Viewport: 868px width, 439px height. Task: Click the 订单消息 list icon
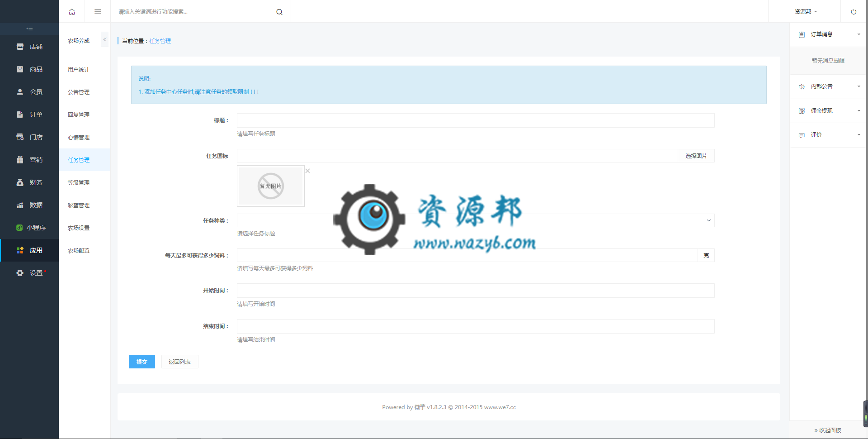(x=802, y=34)
